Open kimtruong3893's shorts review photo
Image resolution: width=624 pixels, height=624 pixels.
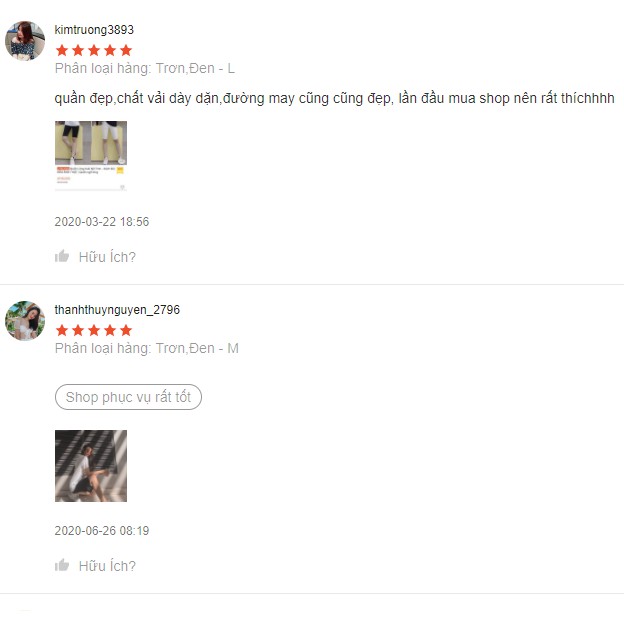[91, 156]
